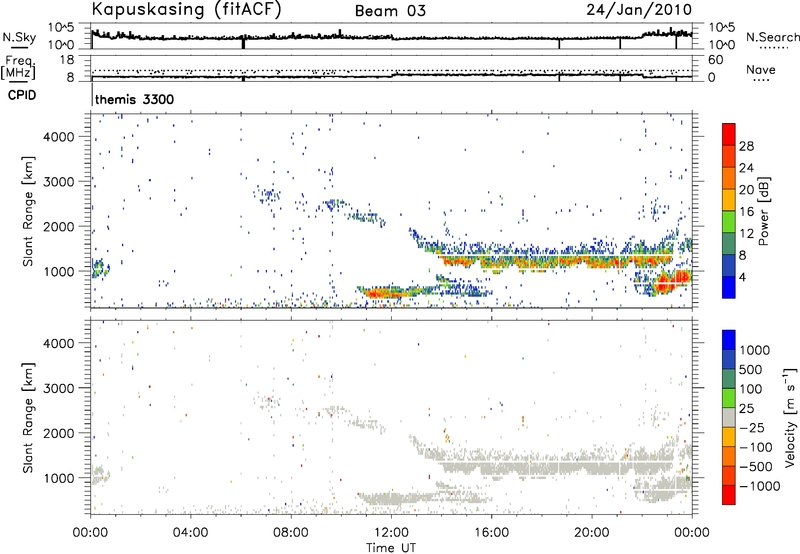Select the "2000" tick of the velocity panel
This screenshot has height=554, width=800.
coord(59,433)
